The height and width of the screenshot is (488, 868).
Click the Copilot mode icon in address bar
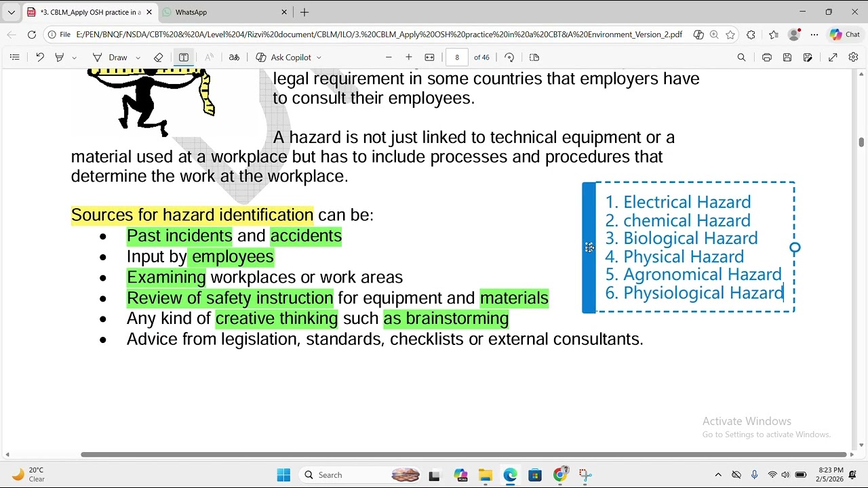coord(698,35)
